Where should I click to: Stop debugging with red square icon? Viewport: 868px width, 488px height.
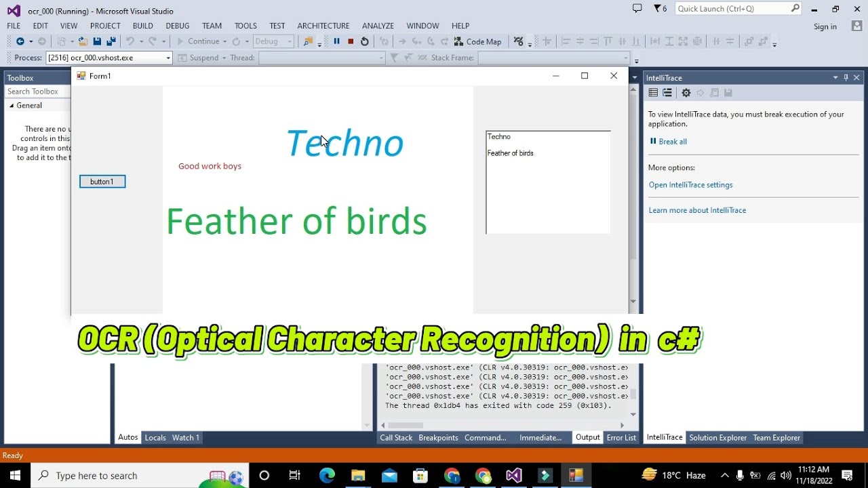[x=351, y=41]
